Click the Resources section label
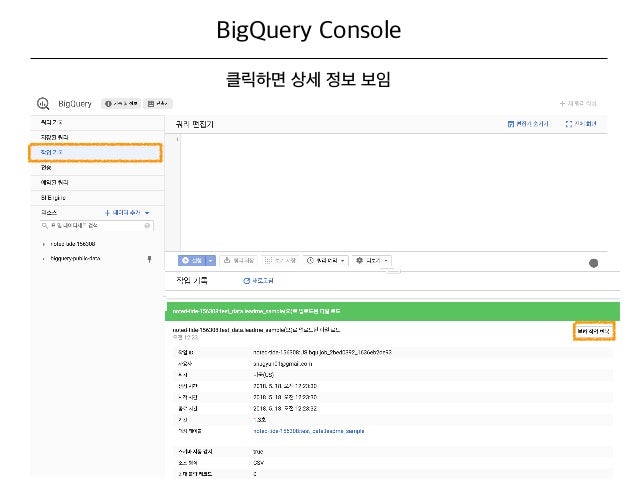The height and width of the screenshot is (479, 638). click(x=49, y=213)
